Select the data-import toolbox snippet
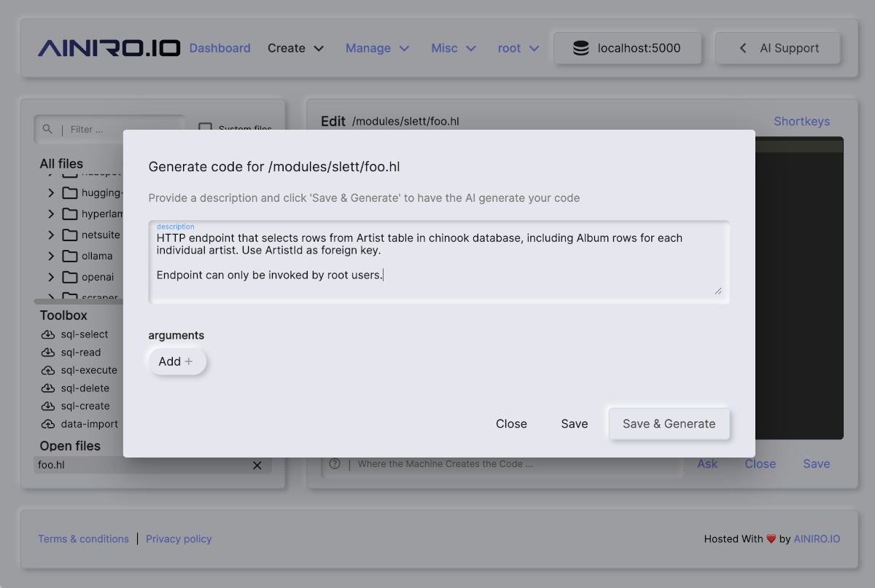Screen dimensions: 875x588 90,424
